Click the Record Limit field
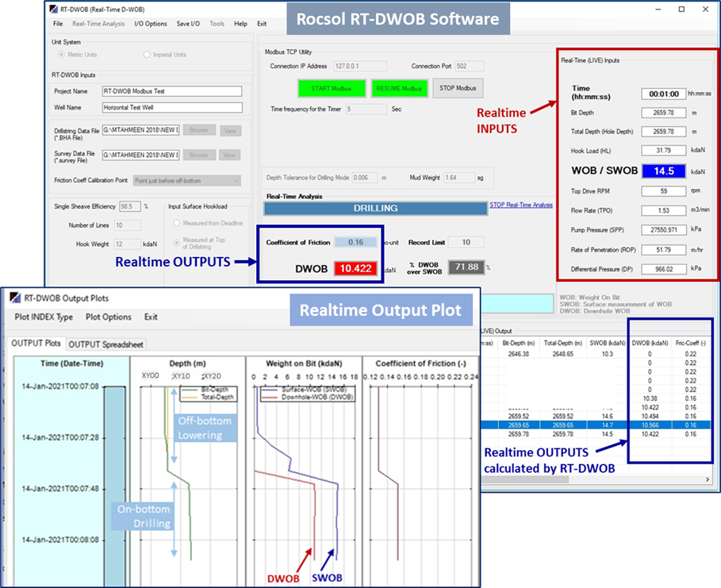721x588 pixels. pyautogui.click(x=466, y=242)
